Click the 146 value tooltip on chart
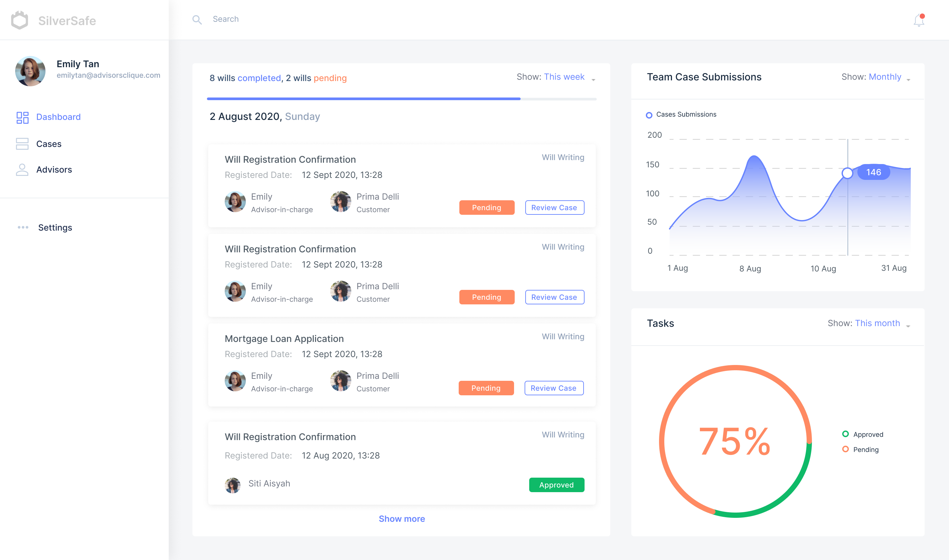Screen dimensions: 949x560 (x=874, y=173)
